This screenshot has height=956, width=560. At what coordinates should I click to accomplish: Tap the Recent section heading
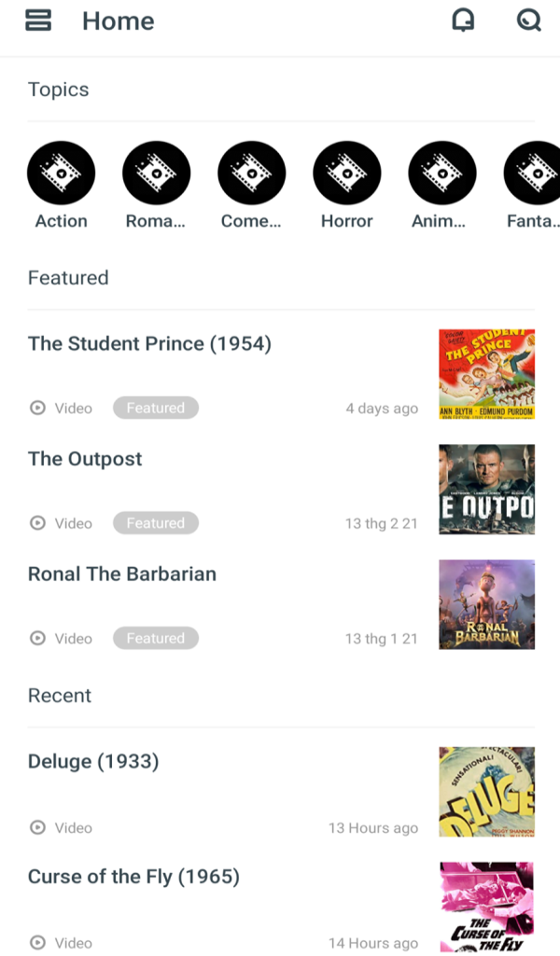click(60, 696)
